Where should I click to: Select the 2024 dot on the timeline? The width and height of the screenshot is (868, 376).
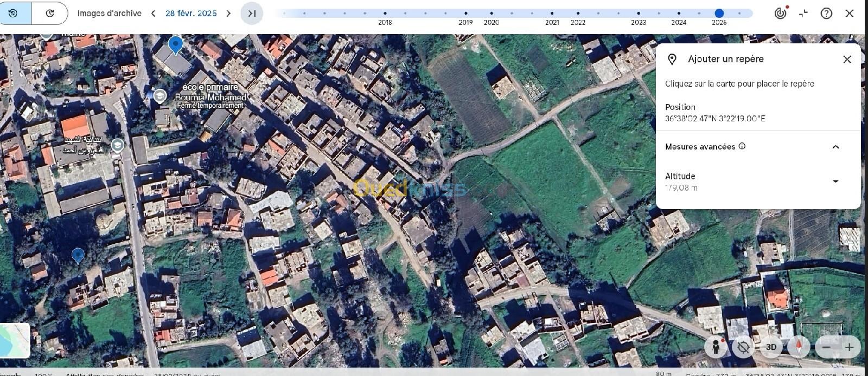coord(679,13)
